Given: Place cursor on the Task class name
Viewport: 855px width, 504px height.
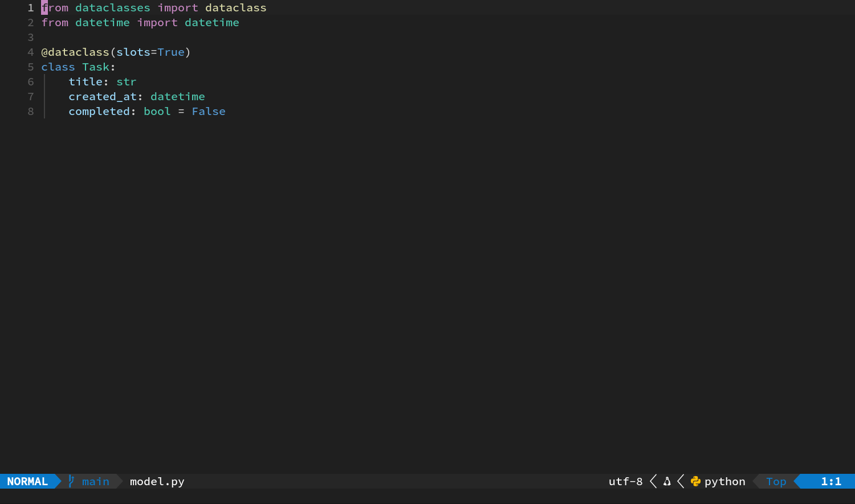Looking at the screenshot, I should [96, 67].
